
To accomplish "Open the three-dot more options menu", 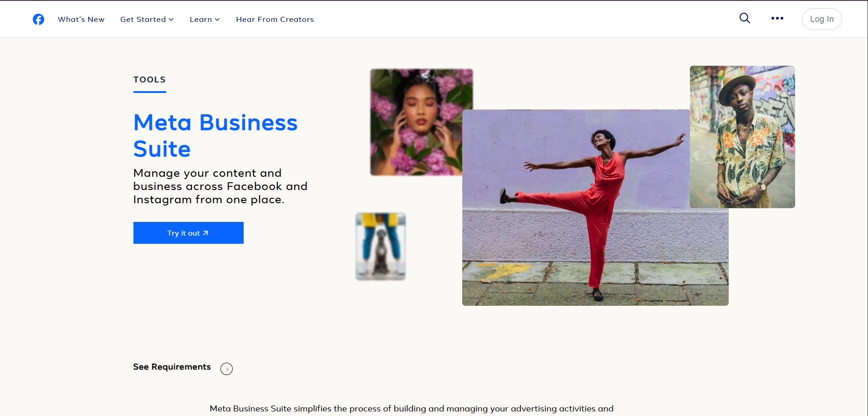I will coord(777,18).
